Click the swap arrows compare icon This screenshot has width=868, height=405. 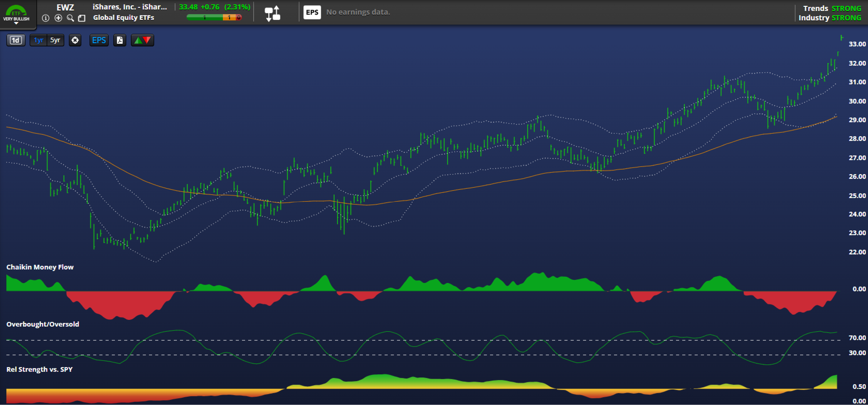pyautogui.click(x=272, y=13)
